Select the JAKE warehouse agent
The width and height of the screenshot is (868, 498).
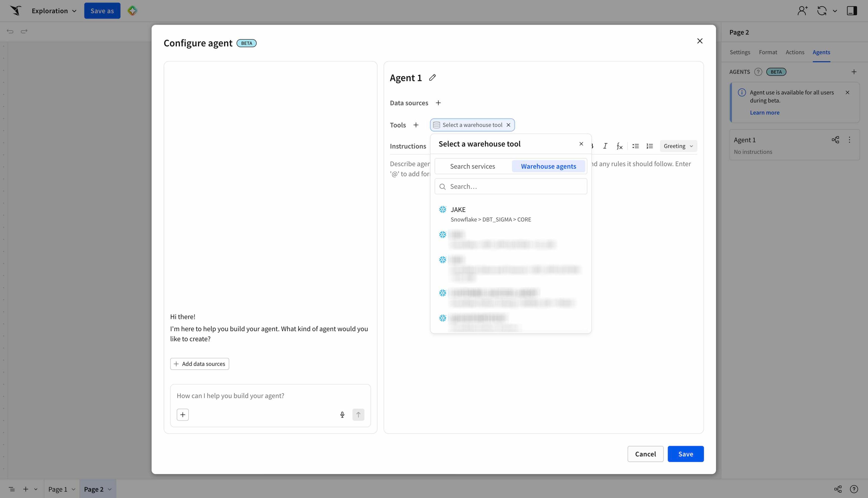click(x=511, y=214)
